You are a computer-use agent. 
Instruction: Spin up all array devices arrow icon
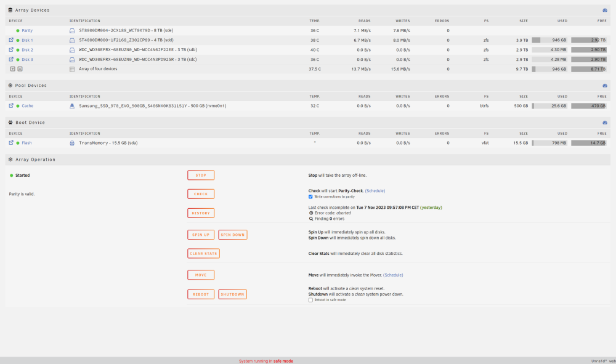[x=20, y=69]
